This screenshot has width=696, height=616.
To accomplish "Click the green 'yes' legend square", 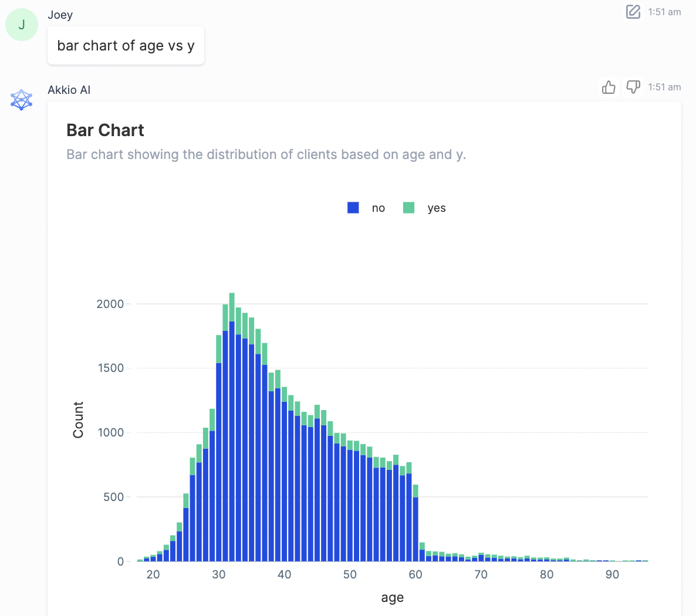I will (408, 207).
